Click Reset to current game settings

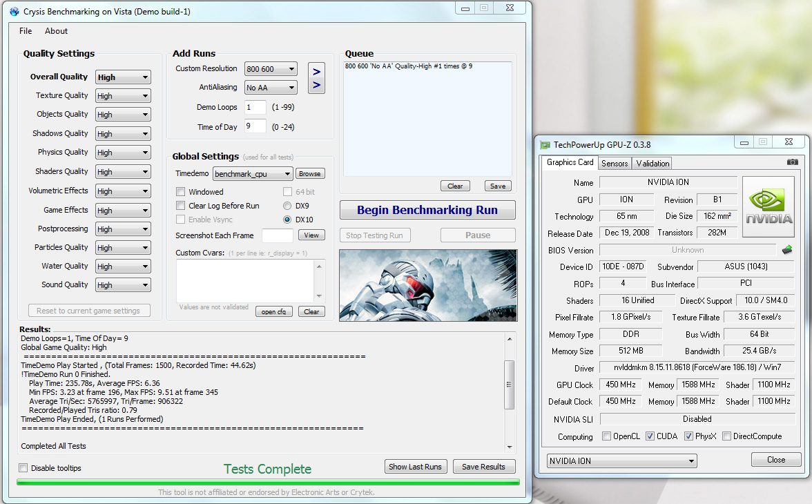88,310
